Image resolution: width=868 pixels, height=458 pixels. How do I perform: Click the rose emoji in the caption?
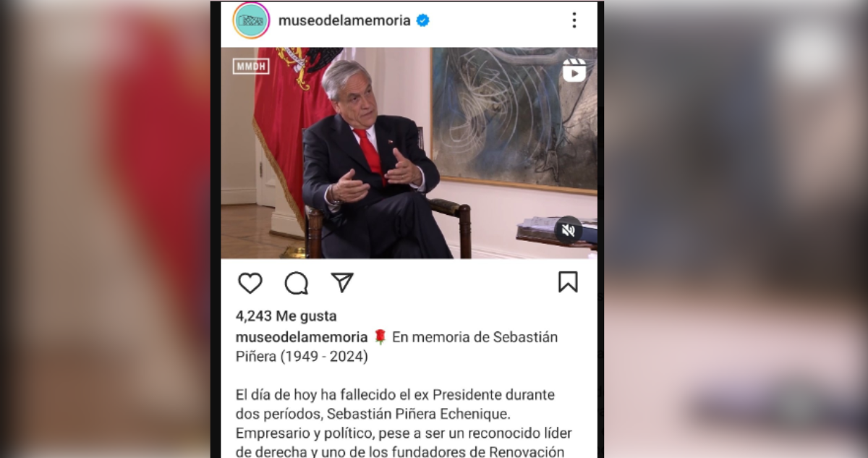click(x=380, y=337)
